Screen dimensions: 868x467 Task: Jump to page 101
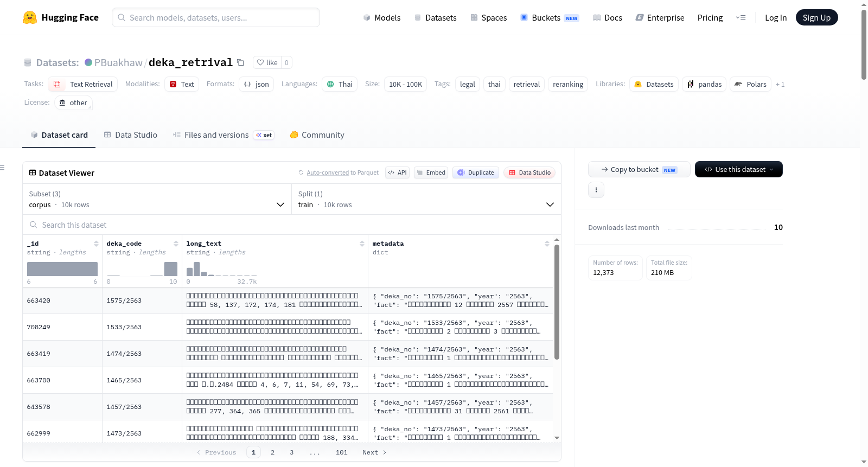point(342,452)
